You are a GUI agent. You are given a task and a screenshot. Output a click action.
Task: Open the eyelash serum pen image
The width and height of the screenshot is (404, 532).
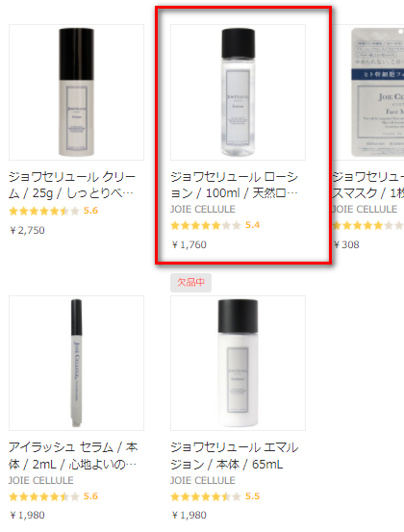point(76,363)
